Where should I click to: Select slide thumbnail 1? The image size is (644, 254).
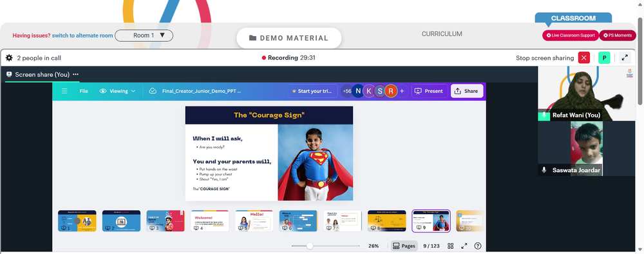[x=77, y=221]
